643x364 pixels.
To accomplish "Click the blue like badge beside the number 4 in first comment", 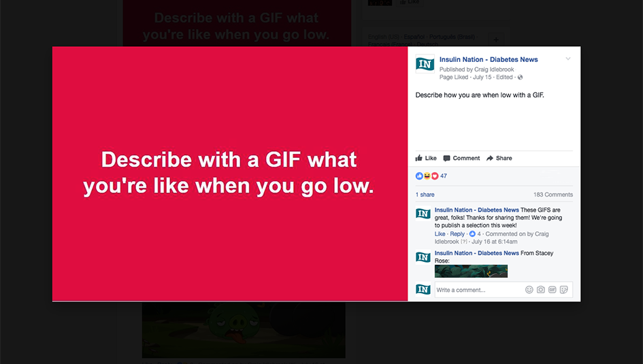I will [x=472, y=233].
